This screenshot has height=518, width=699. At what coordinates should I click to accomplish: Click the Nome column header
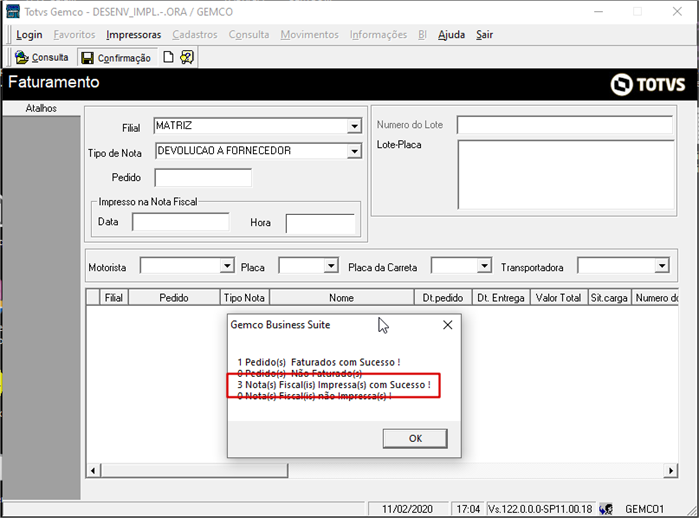(341, 298)
